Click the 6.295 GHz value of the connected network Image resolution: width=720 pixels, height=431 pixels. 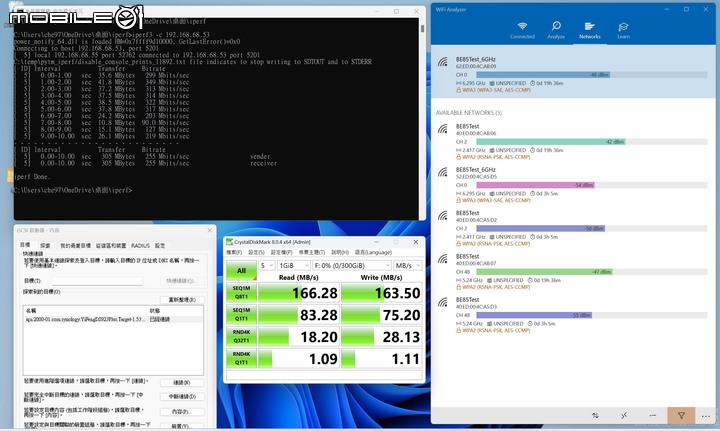pos(473,83)
